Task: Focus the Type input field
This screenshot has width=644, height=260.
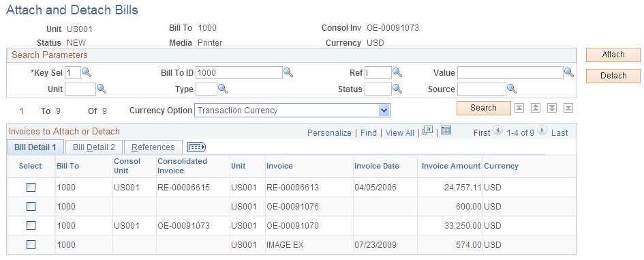Action: tap(206, 89)
